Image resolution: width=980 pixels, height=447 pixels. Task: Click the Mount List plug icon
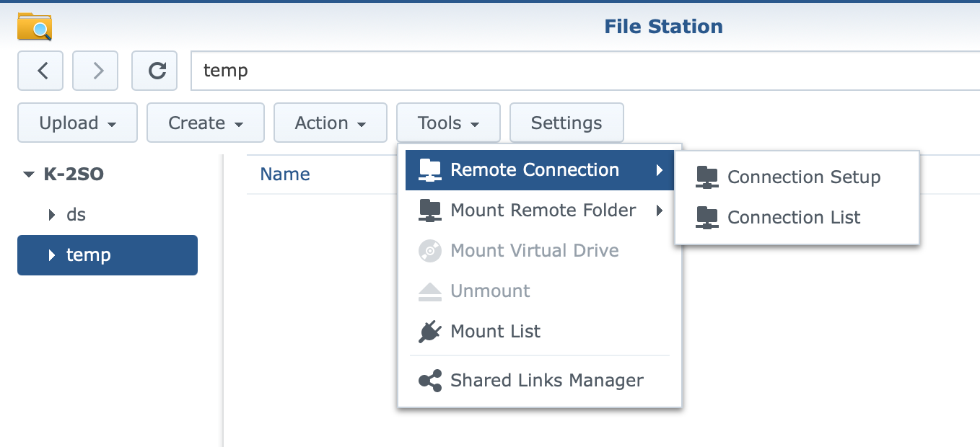[430, 332]
